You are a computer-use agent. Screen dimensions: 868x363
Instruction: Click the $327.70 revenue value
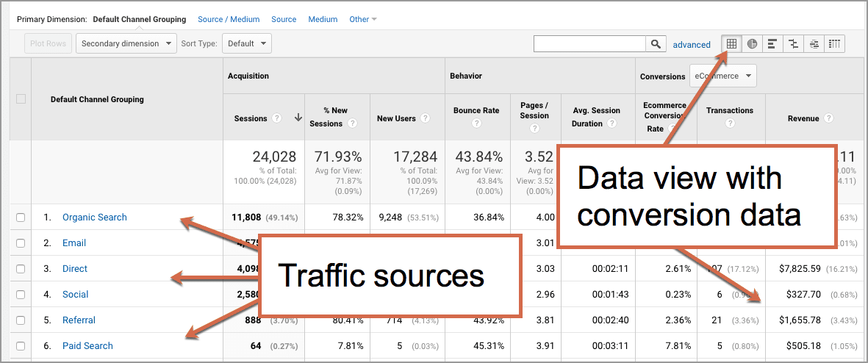(x=803, y=295)
